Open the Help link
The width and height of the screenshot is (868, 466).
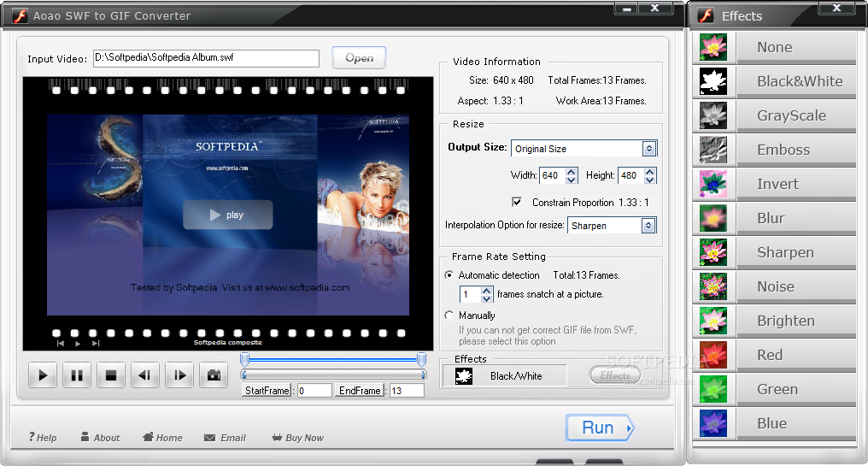43,437
